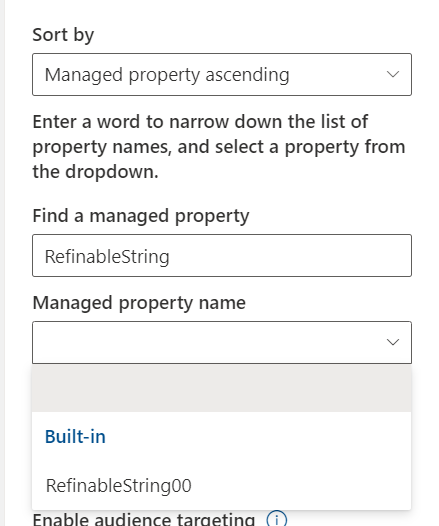This screenshot has height=526, width=439.
Task: Click the Managed property name chevron
Action: [x=393, y=342]
